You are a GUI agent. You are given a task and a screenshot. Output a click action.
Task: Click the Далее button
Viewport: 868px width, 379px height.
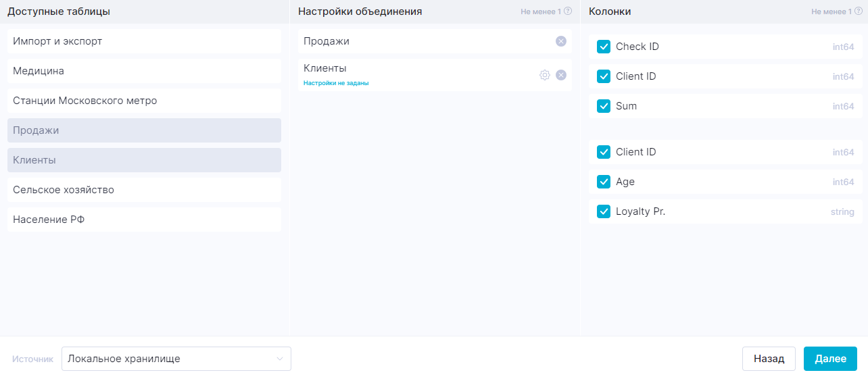[830, 359]
